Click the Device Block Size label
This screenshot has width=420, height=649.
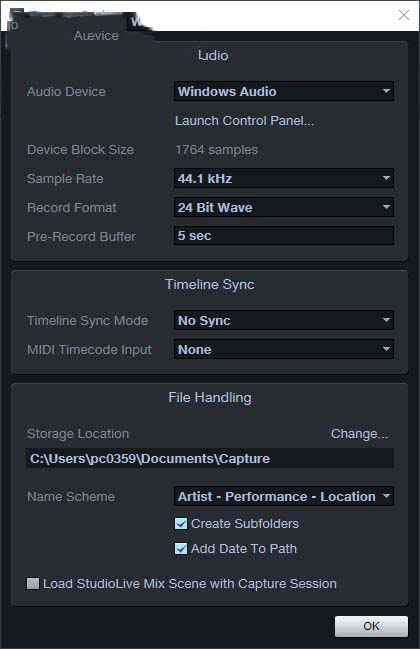pos(80,150)
